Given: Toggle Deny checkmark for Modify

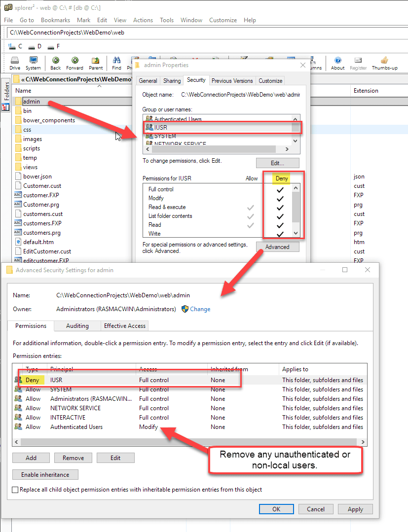Looking at the screenshot, I should pyautogui.click(x=280, y=199).
